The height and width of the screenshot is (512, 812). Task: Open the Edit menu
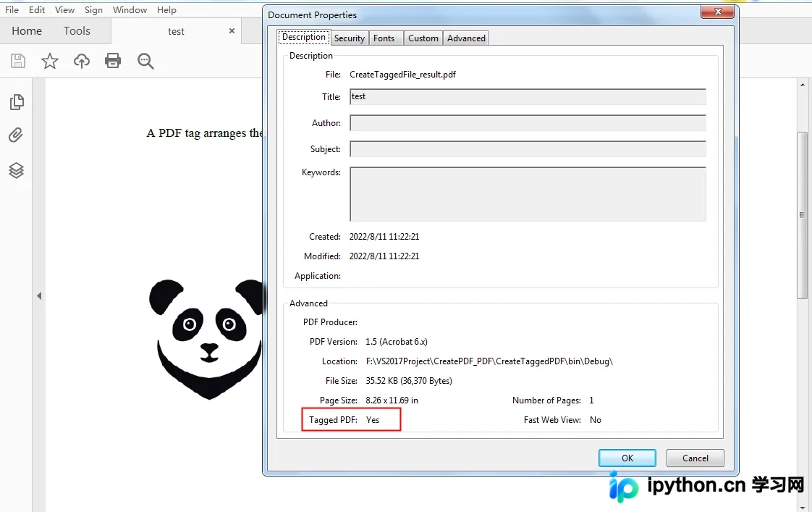37,10
